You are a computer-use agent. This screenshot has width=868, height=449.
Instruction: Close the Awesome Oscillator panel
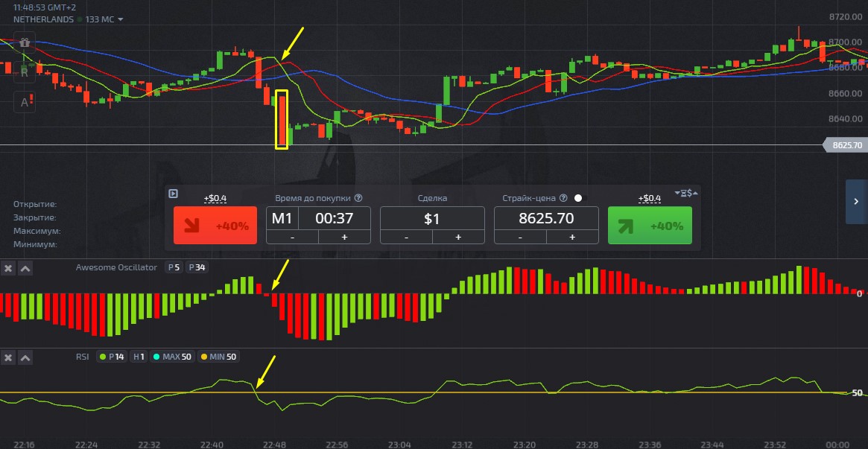click(8, 268)
